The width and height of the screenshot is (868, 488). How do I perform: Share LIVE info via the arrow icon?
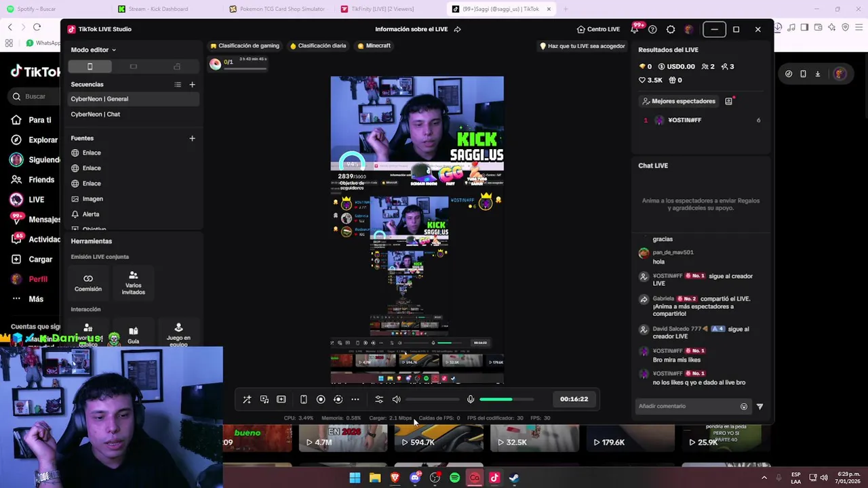(457, 29)
